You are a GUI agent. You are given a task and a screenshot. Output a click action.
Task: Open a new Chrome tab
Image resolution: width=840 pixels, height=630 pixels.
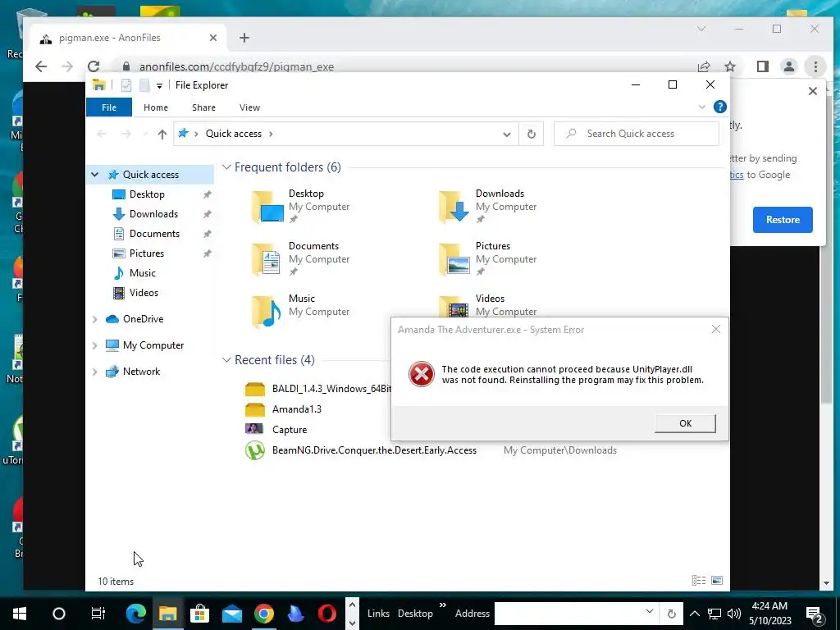coord(244,38)
